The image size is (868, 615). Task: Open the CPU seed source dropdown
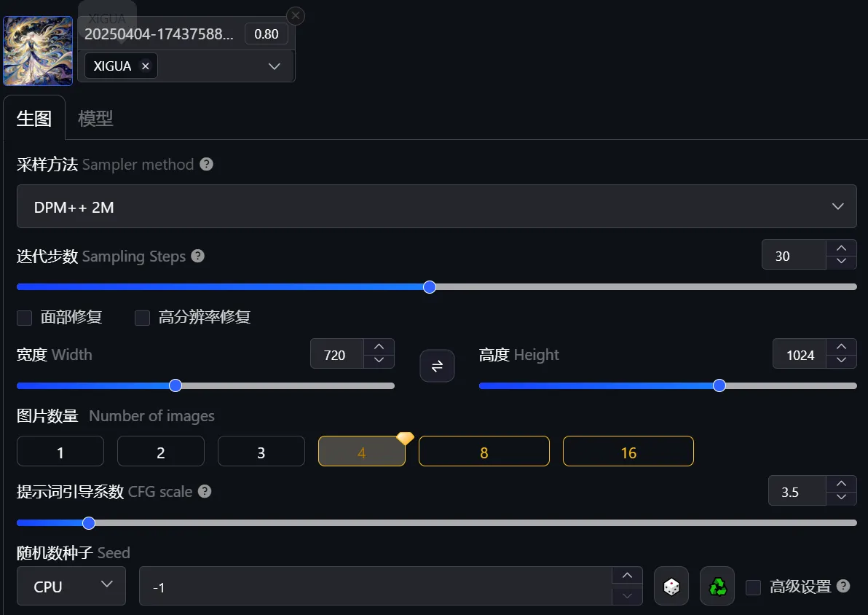coord(71,586)
